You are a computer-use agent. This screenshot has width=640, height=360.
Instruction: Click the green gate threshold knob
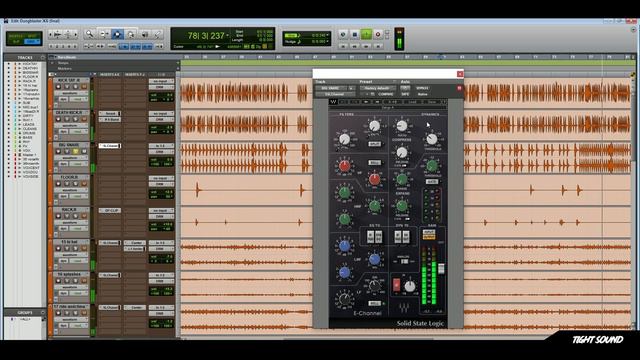point(432,166)
